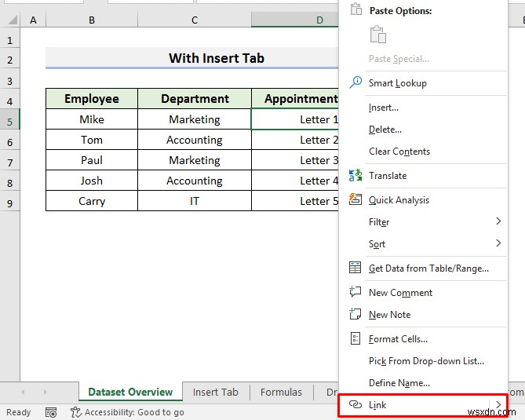Click the cell containing Mike
The image size is (525, 420).
[92, 119]
